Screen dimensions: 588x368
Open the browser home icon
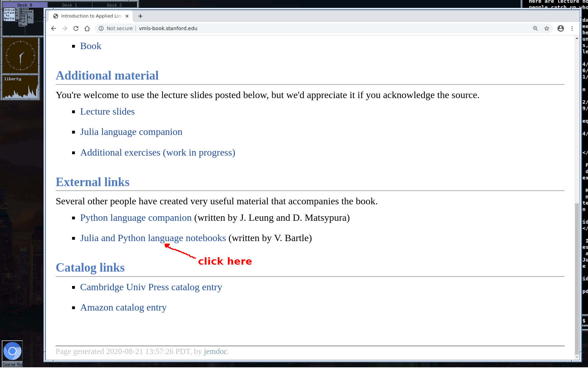(87, 28)
